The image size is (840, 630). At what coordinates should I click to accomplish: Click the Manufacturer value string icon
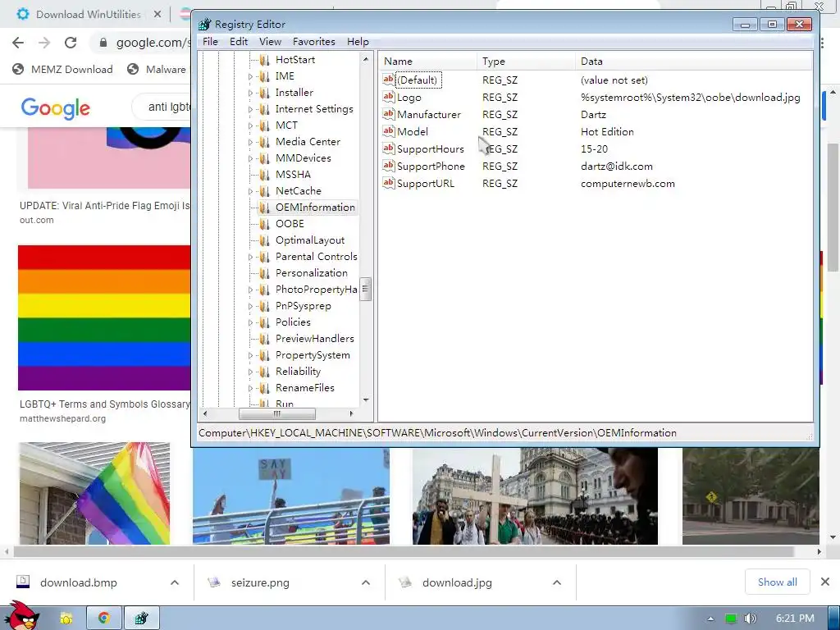(388, 114)
